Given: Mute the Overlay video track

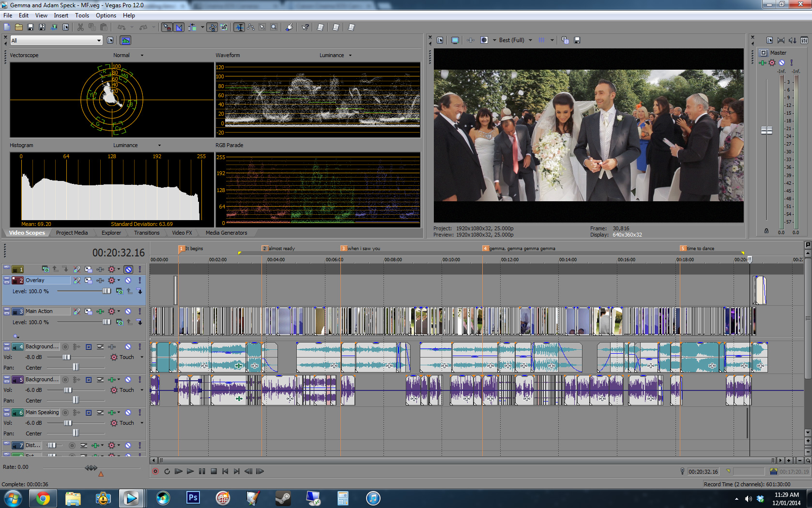Looking at the screenshot, I should (x=128, y=280).
